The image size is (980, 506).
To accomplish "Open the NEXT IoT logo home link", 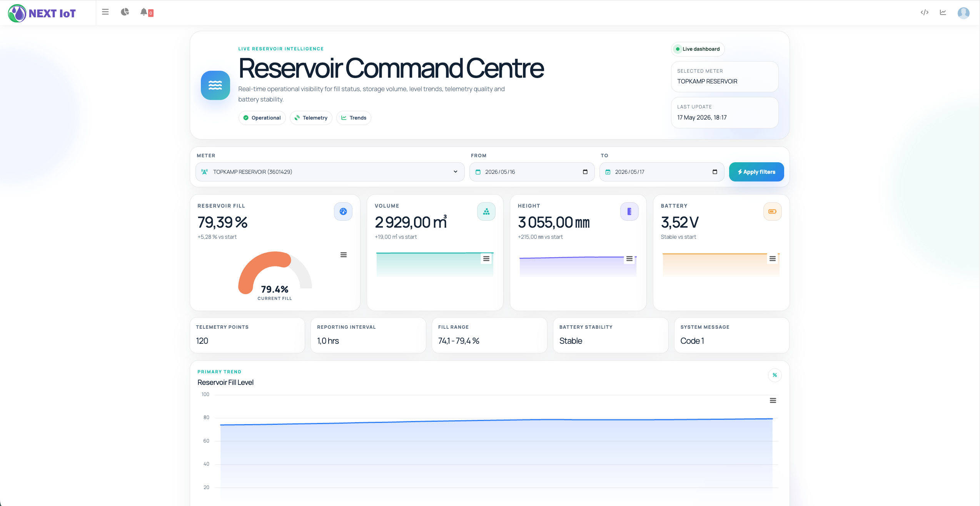I will coord(42,13).
